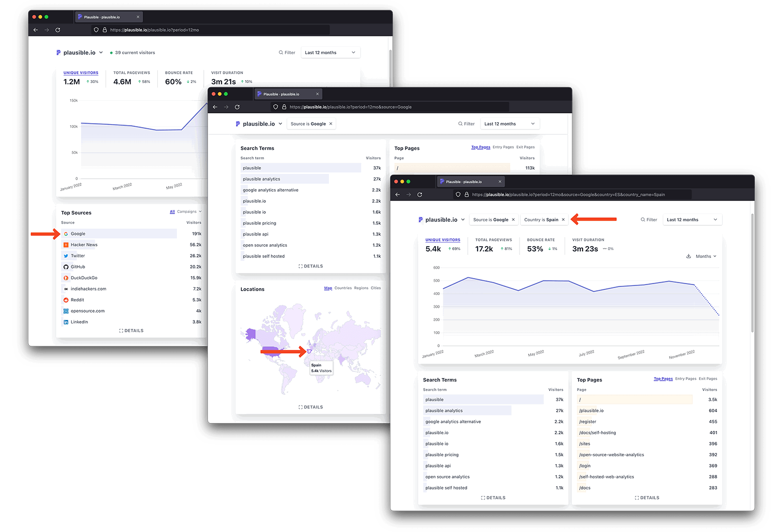The width and height of the screenshot is (782, 532).
Task: Expand the plausible.io site switcher
Action: coord(463,219)
